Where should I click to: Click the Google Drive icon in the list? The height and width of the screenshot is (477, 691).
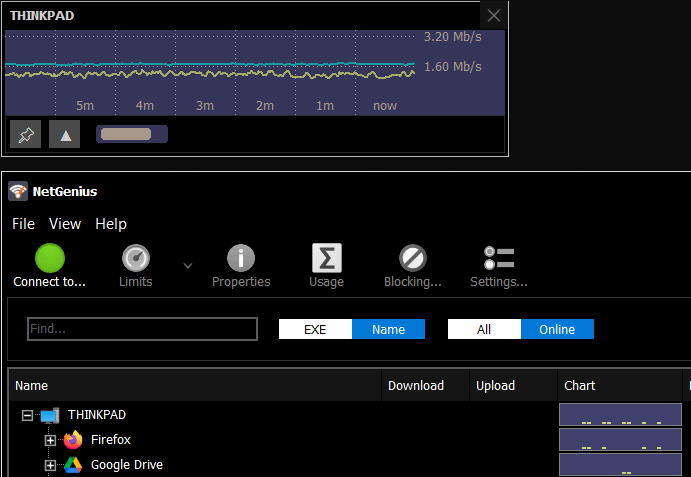[73, 465]
